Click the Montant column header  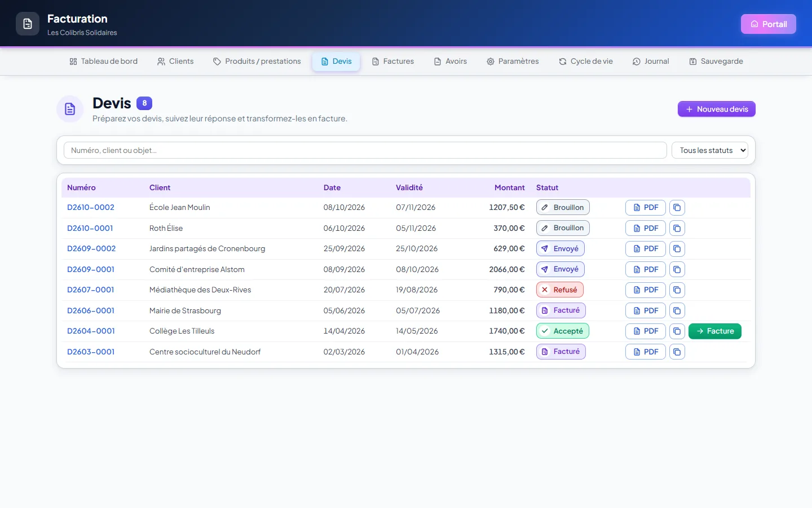(510, 187)
